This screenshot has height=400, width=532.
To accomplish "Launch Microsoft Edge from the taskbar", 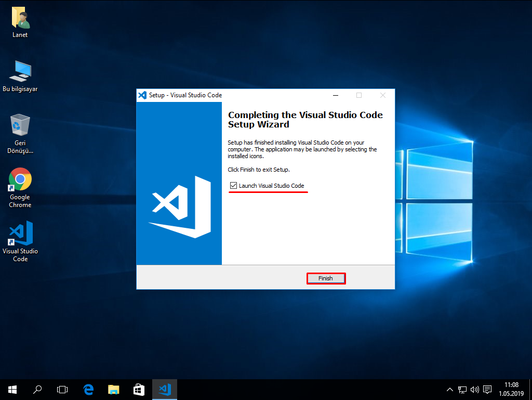I will [x=88, y=389].
